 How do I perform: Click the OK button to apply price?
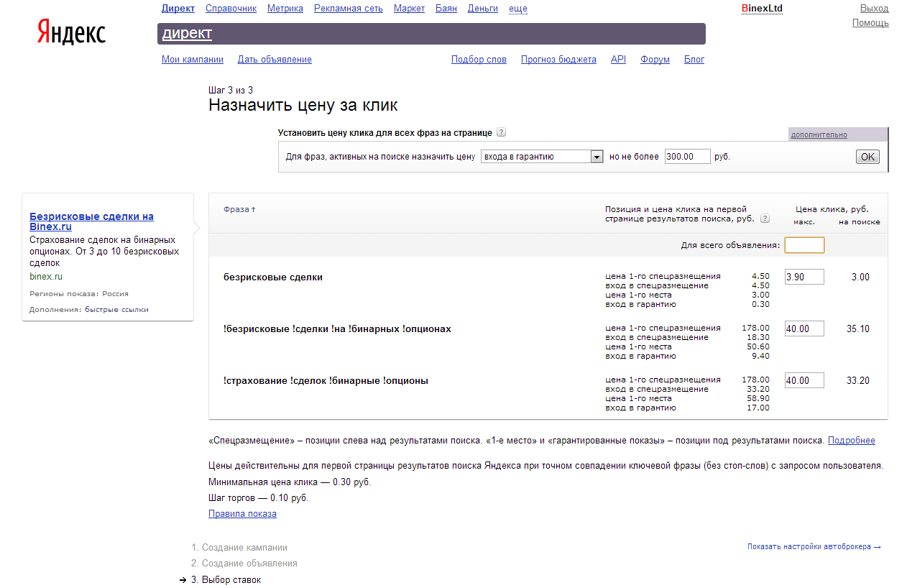[x=867, y=157]
